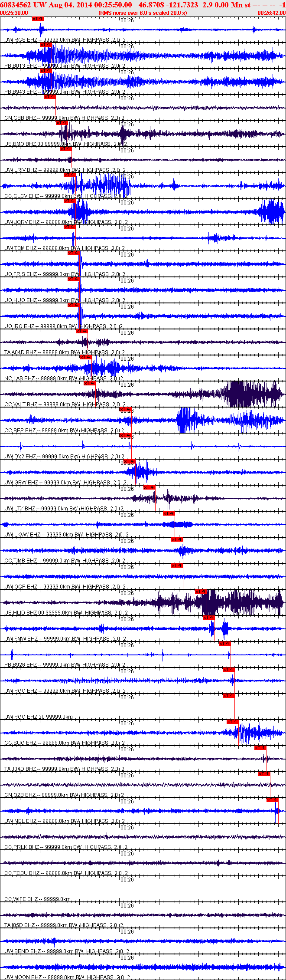
Task: Click the end time 00:26:42.00 label
Action: tap(272, 13)
